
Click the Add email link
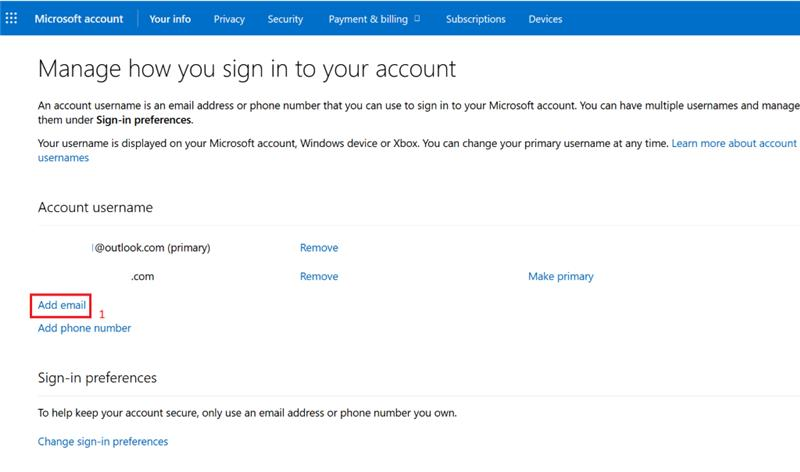[x=62, y=305]
